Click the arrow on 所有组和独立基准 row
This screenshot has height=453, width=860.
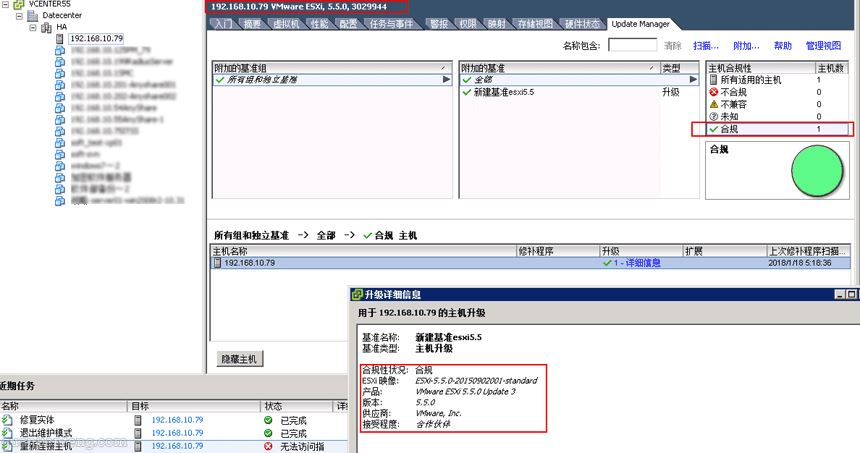[x=446, y=80]
